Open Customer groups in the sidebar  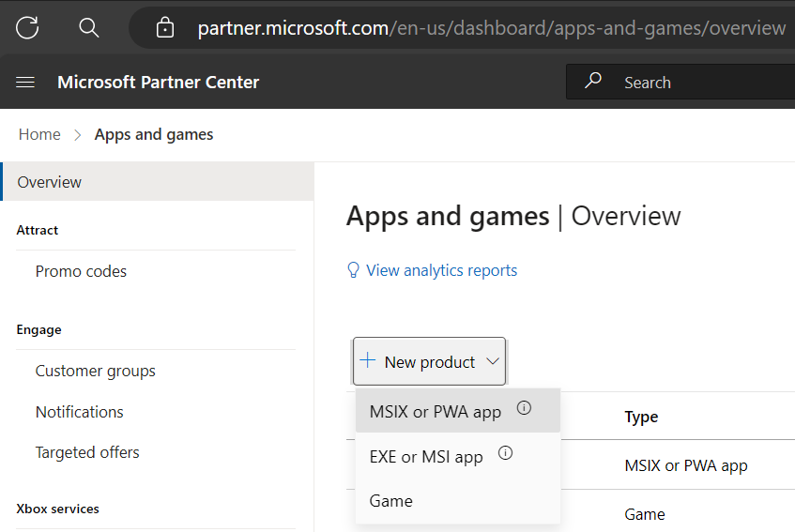(96, 372)
